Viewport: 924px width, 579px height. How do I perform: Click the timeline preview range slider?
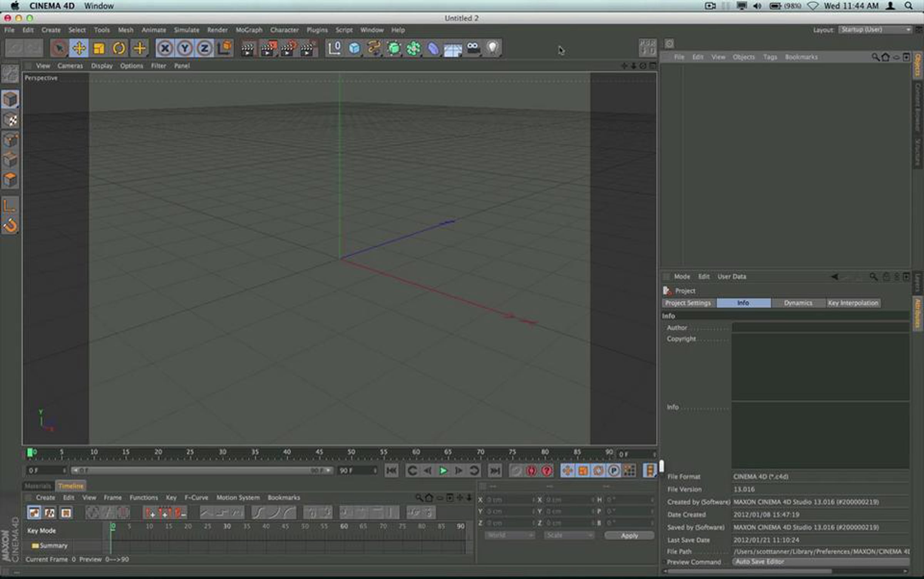(x=202, y=471)
